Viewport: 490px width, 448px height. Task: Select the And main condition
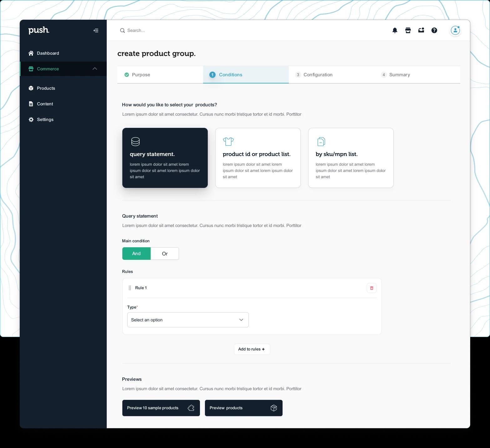136,254
